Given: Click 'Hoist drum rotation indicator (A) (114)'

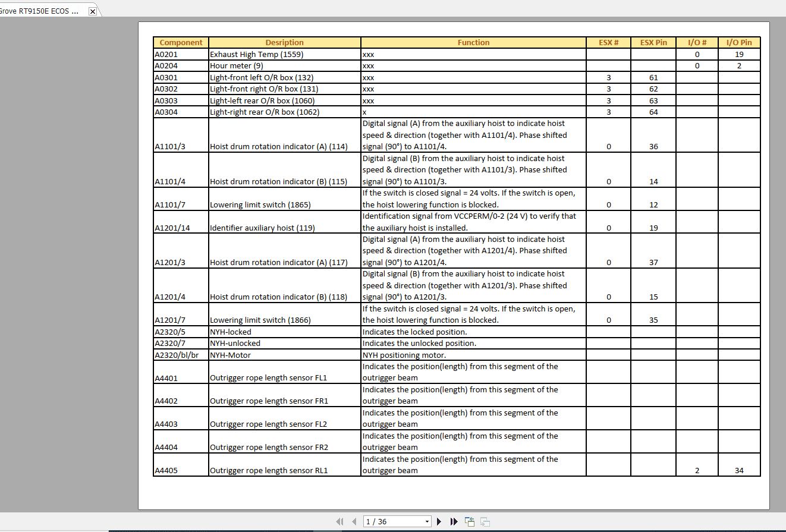Looking at the screenshot, I should point(279,147).
